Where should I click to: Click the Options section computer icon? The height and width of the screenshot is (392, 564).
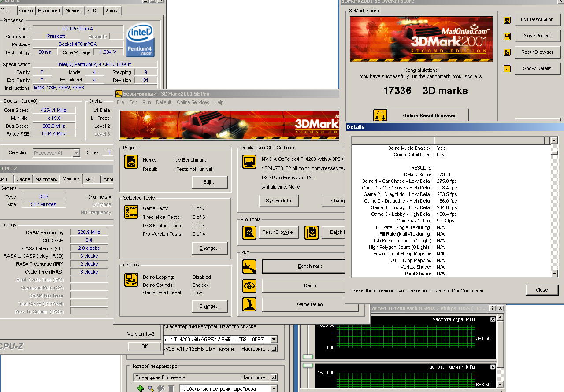[x=131, y=280]
